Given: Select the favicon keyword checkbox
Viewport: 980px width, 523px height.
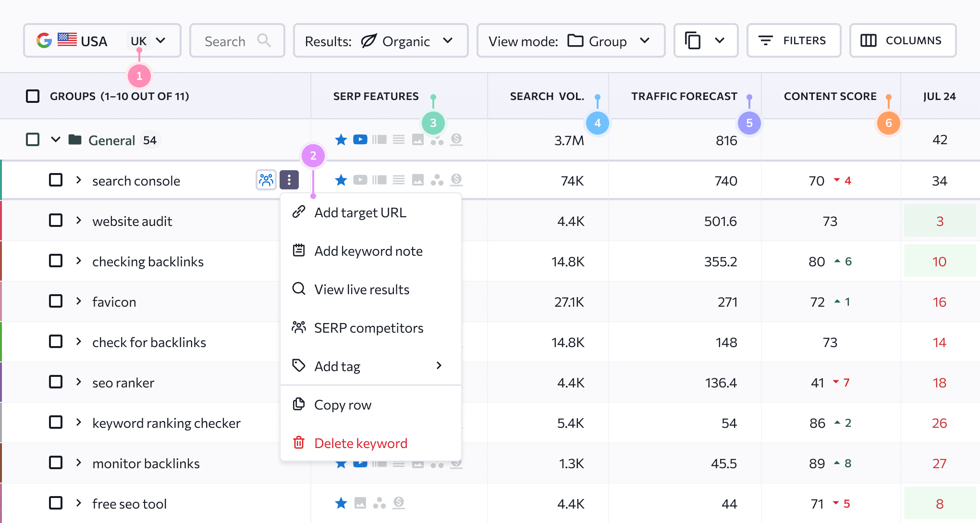Looking at the screenshot, I should [56, 301].
